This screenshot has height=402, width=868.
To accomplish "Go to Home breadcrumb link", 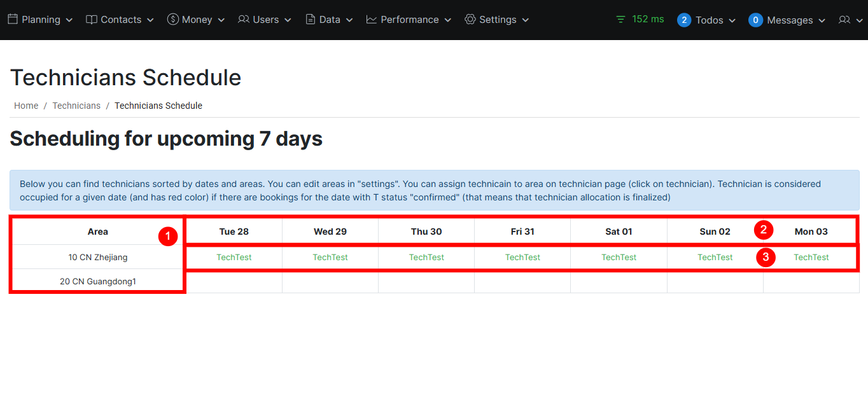I will (x=26, y=106).
